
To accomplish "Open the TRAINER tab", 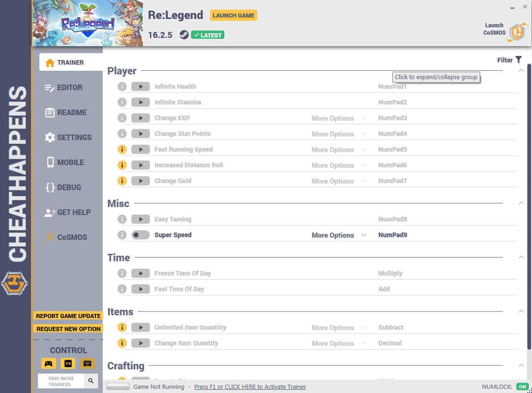I will point(71,62).
